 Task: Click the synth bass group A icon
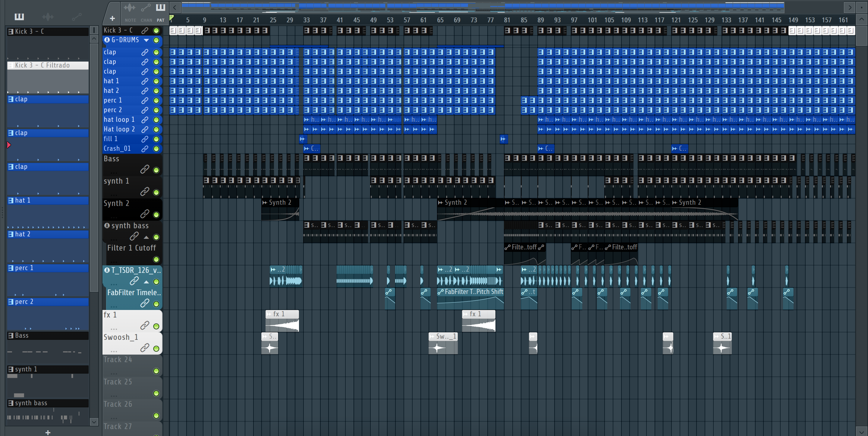[x=107, y=226]
